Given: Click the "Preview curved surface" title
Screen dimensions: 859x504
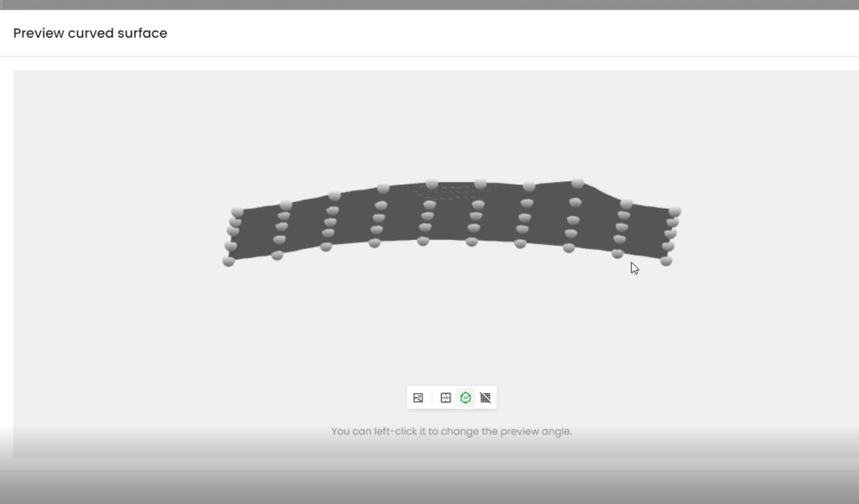Looking at the screenshot, I should [x=91, y=33].
